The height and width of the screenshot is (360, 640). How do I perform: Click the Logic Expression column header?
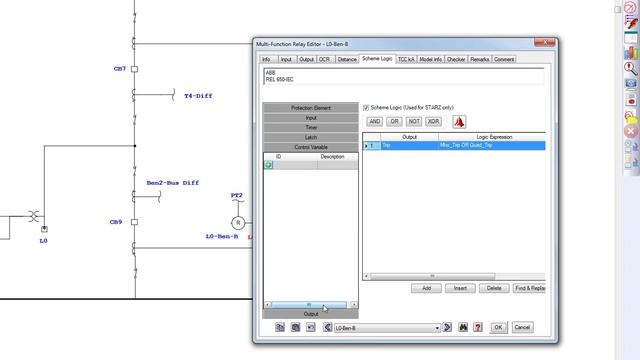coord(492,137)
